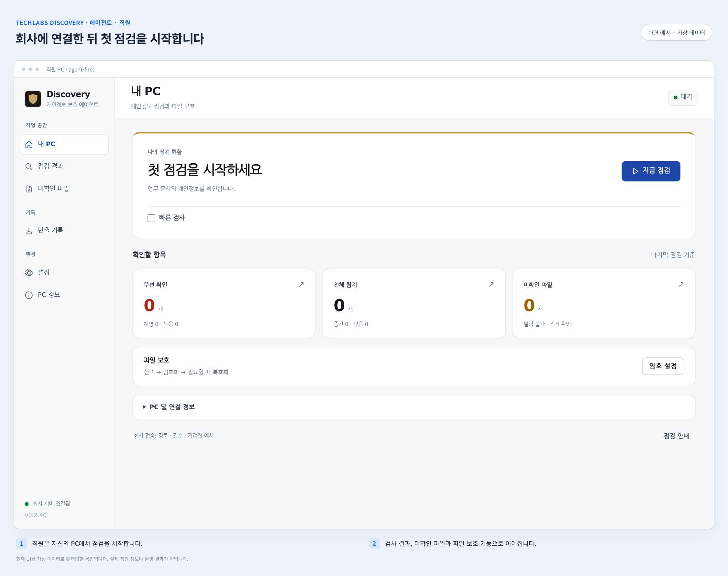Click the magnifier icon beside 점검 결과
Image resolution: width=728 pixels, height=576 pixels.
29,167
